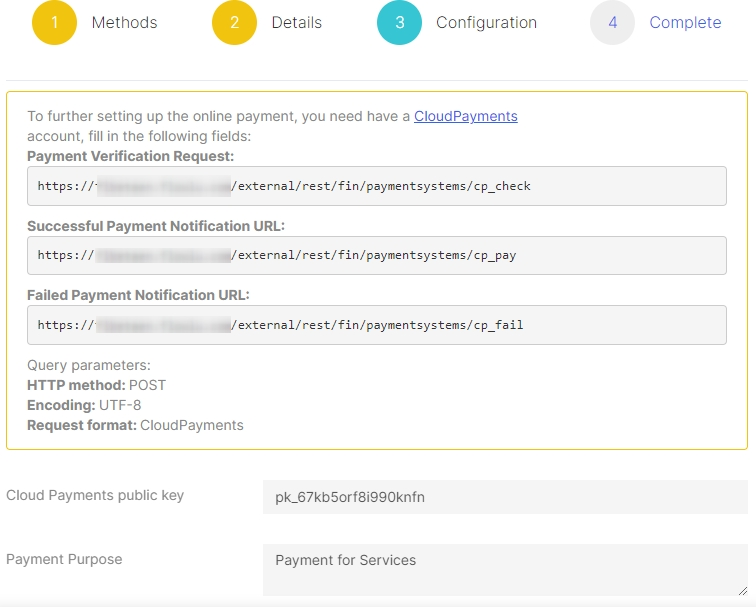Click into the Payment Purpose text area
This screenshot has width=756, height=607.
pyautogui.click(x=505, y=570)
